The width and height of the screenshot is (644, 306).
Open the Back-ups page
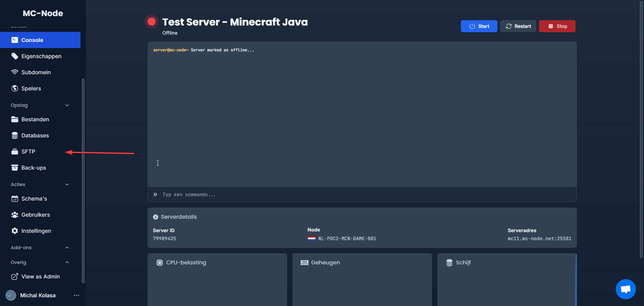click(x=40, y=168)
